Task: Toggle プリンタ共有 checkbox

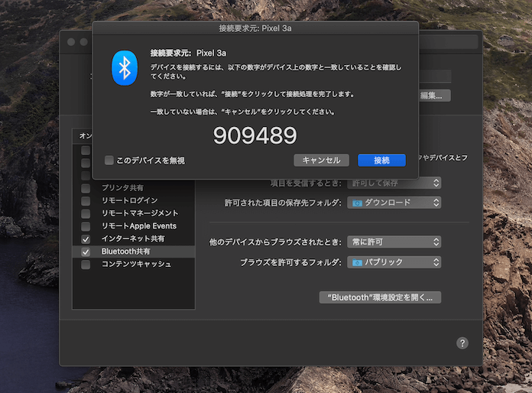Action: click(x=86, y=188)
